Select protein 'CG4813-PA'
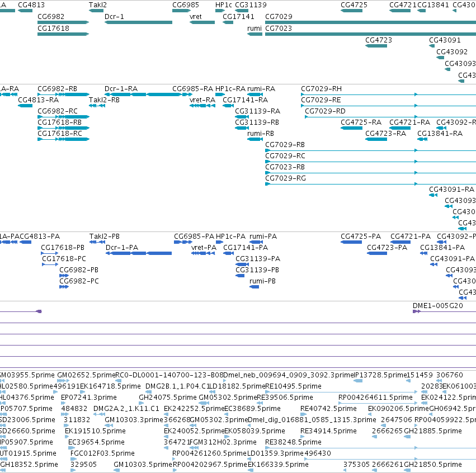The height and width of the screenshot is (473, 476). (x=40, y=236)
